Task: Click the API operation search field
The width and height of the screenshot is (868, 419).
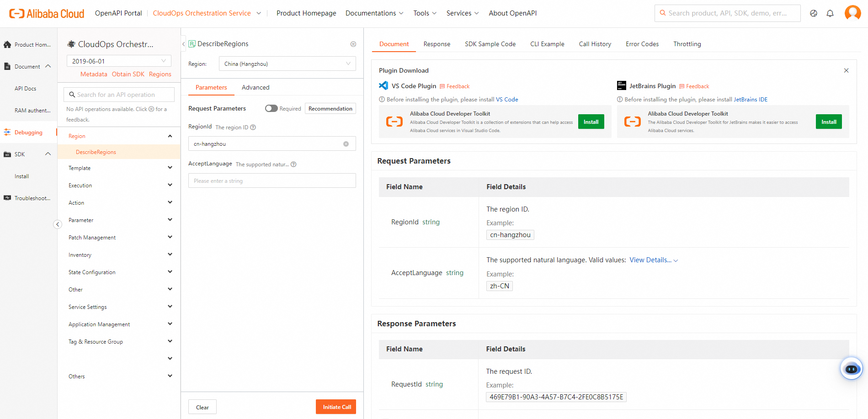Action: click(x=118, y=94)
